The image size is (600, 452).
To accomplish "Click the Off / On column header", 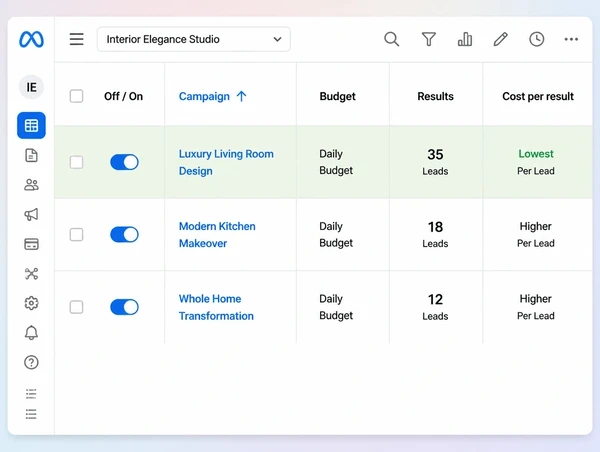I will 123,96.
